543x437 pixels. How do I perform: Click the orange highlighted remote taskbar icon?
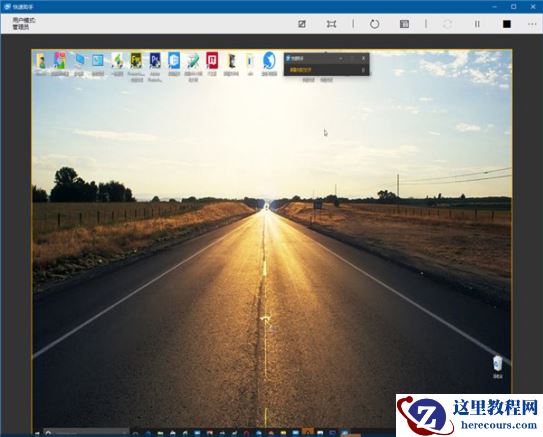(x=308, y=432)
